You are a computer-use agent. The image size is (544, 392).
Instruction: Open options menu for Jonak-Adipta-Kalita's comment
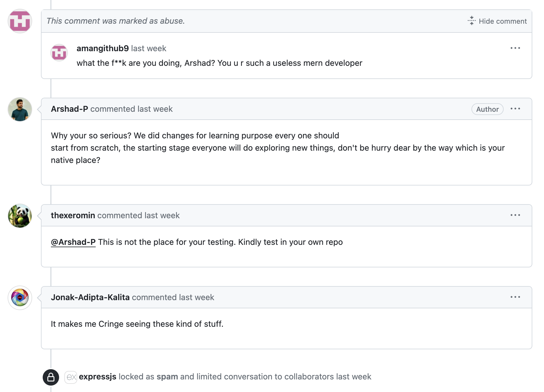(x=515, y=297)
